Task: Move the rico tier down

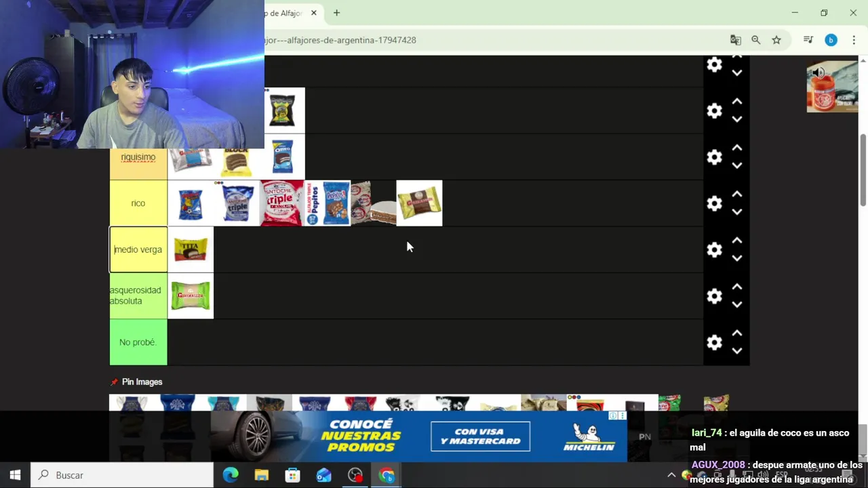Action: click(x=737, y=211)
